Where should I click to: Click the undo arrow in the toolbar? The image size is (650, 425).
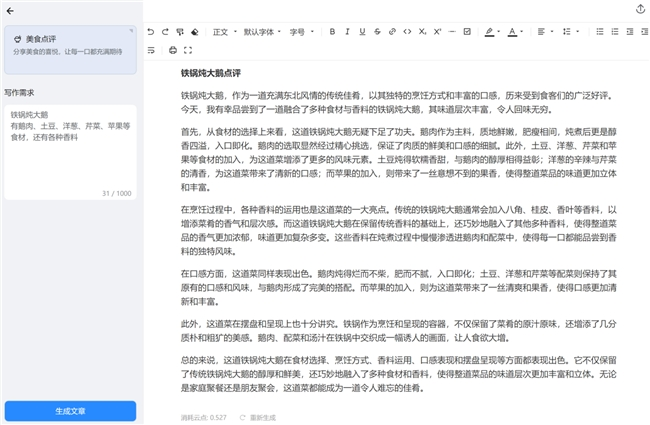click(151, 32)
